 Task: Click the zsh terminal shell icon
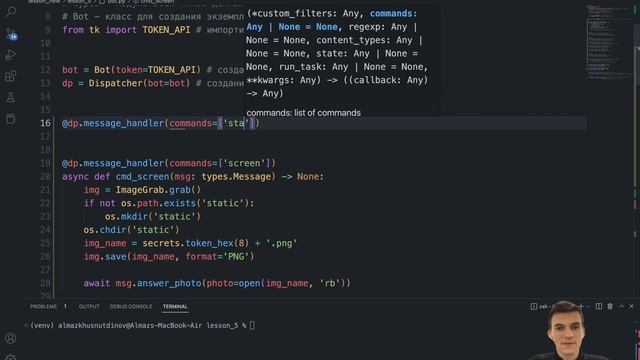tap(533, 306)
